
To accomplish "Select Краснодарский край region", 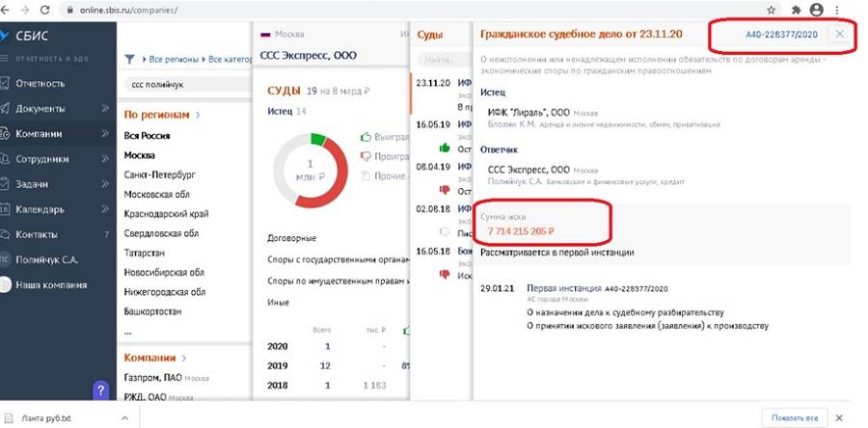I will (166, 214).
